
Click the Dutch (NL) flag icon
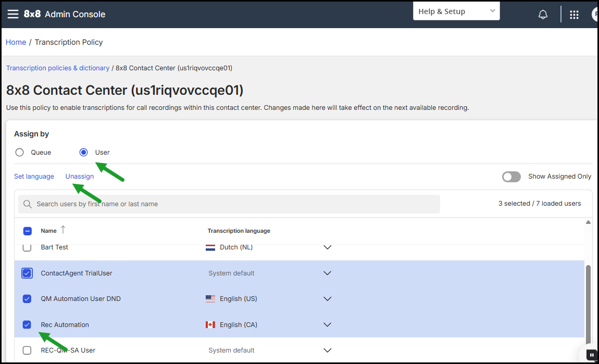point(210,247)
